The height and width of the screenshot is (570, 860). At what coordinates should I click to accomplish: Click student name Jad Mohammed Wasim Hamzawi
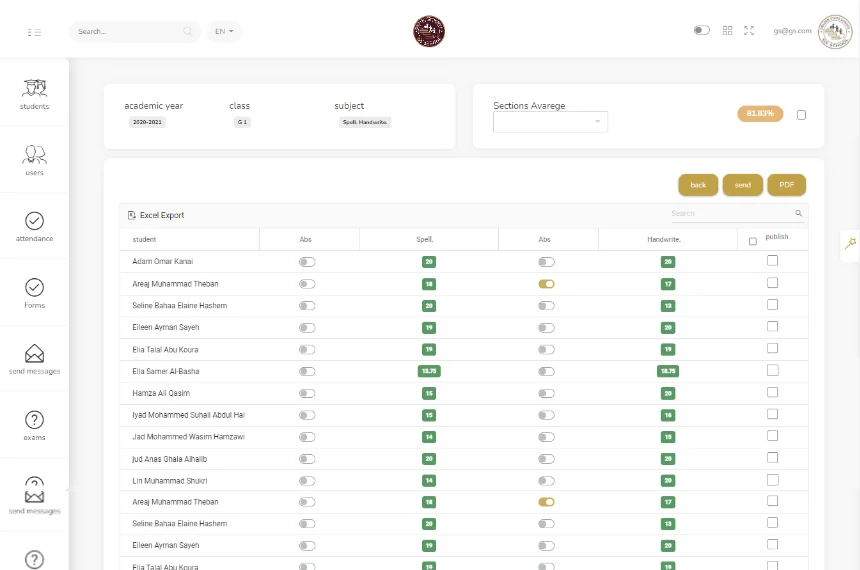coord(188,437)
